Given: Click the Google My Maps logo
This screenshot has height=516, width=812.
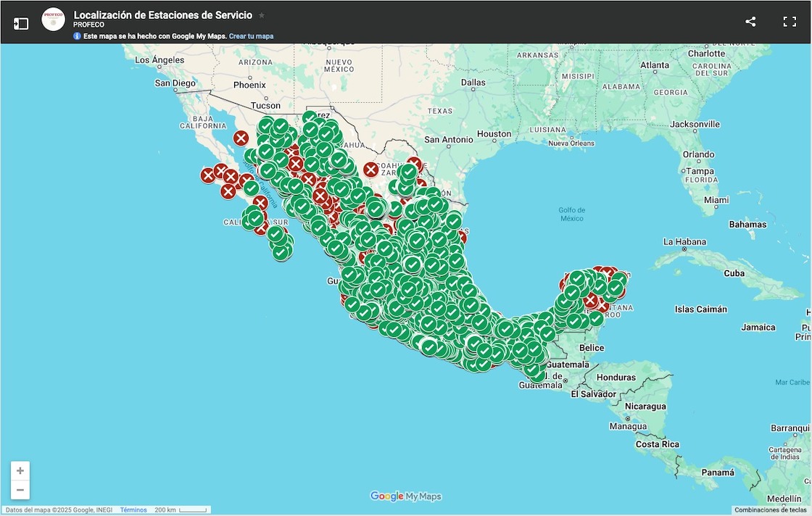Looking at the screenshot, I should click(405, 496).
